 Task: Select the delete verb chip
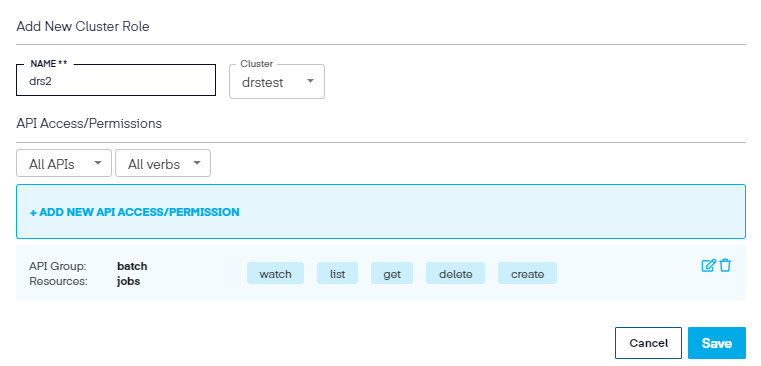pos(455,273)
